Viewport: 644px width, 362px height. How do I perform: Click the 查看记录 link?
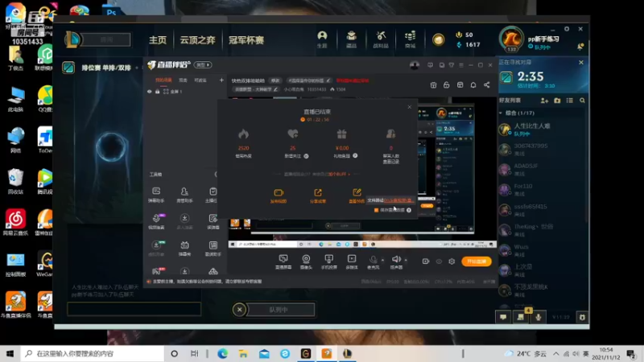tap(391, 162)
